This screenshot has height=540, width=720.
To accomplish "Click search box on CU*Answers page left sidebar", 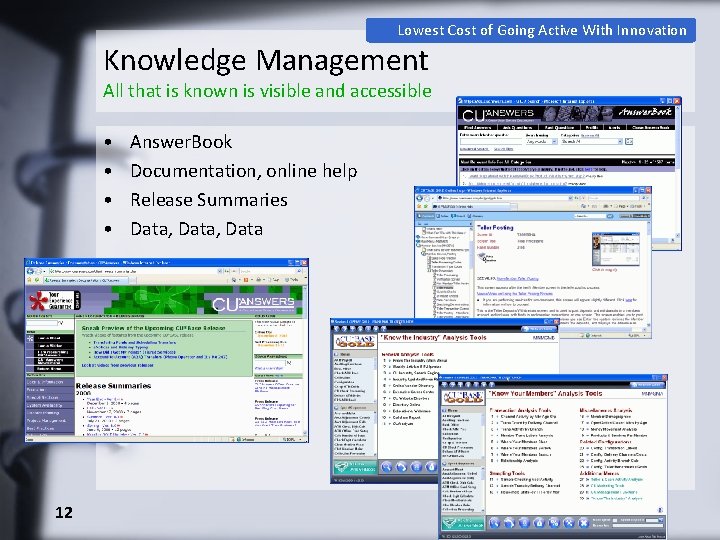I will click(x=42, y=323).
